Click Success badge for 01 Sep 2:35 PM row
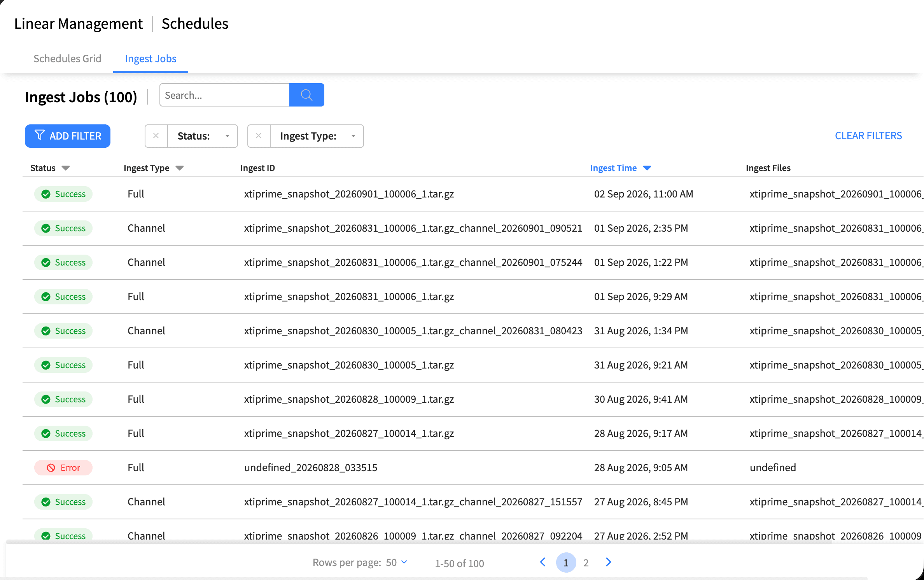This screenshot has height=580, width=924. [x=63, y=228]
